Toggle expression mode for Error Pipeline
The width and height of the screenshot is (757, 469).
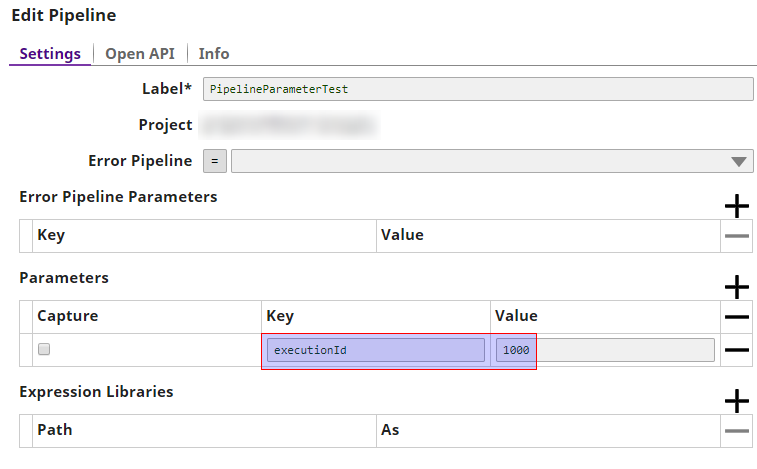(214, 161)
